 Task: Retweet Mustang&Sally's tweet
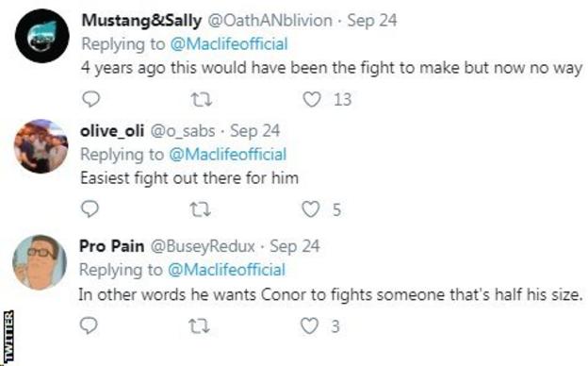[202, 100]
